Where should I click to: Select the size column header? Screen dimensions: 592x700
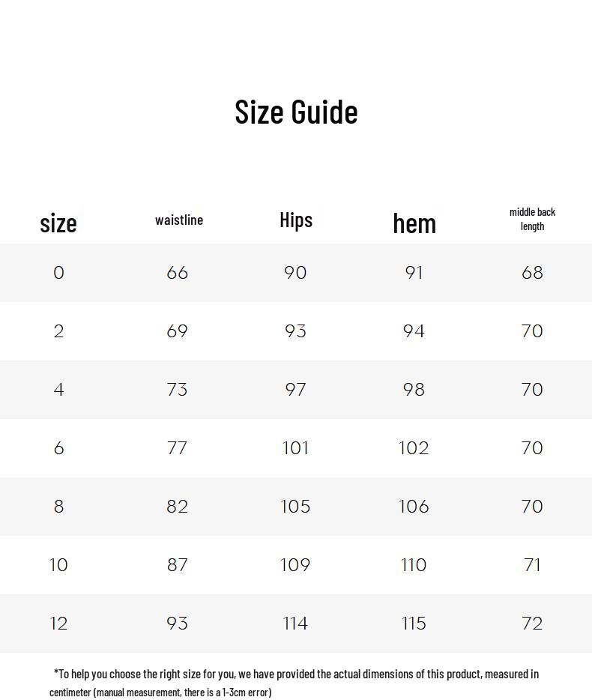(x=58, y=223)
